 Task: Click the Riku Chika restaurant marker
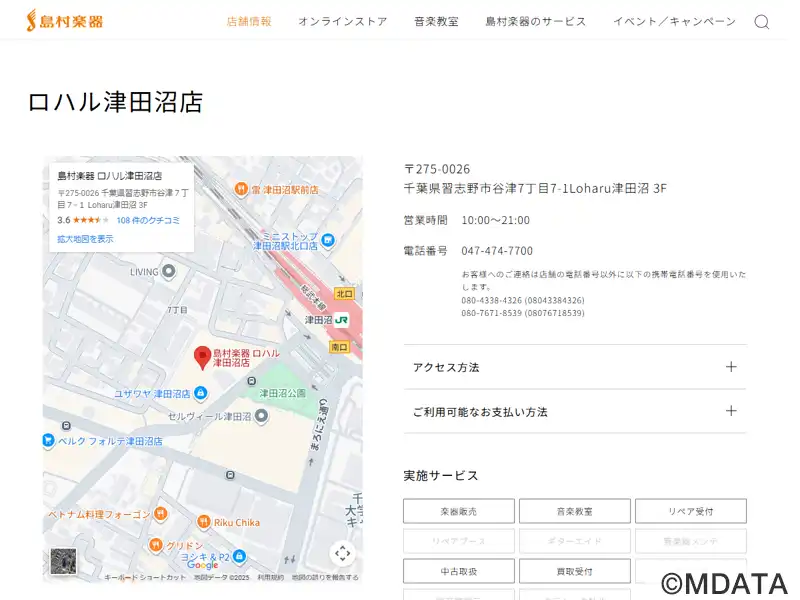coord(203,522)
